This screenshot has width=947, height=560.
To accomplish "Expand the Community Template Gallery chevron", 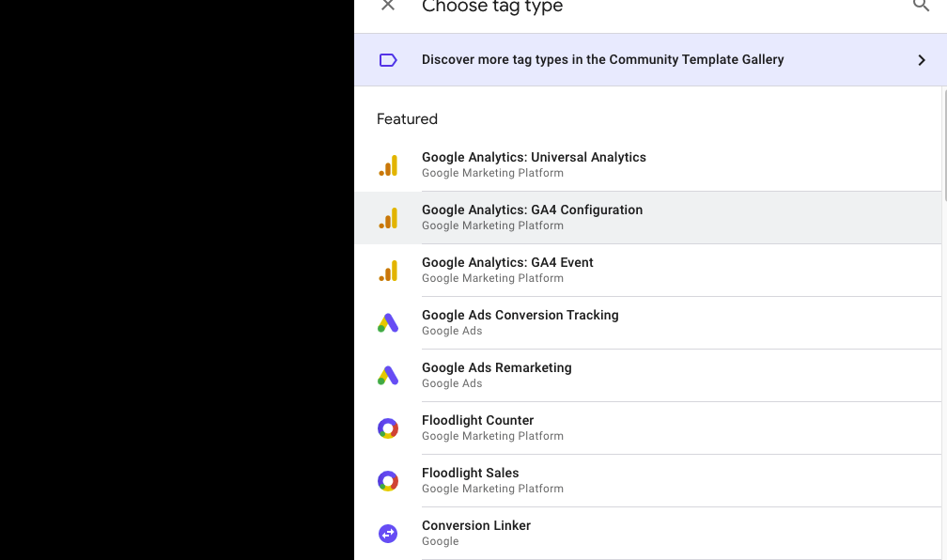I will 922,59.
